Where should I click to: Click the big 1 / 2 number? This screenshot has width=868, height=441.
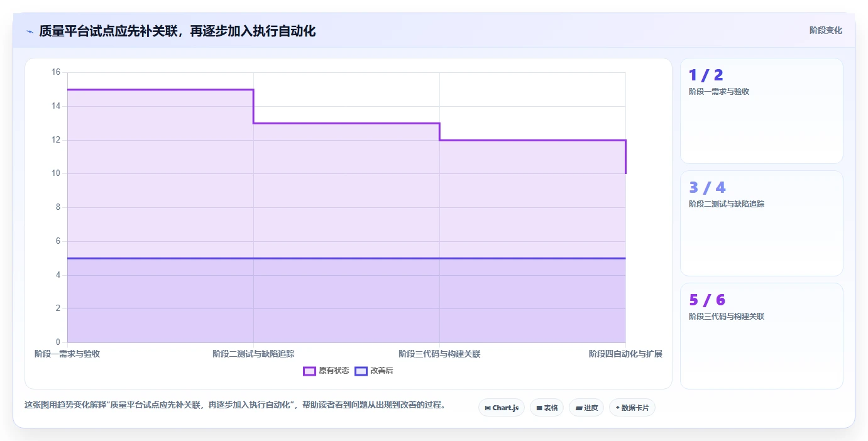(x=706, y=75)
